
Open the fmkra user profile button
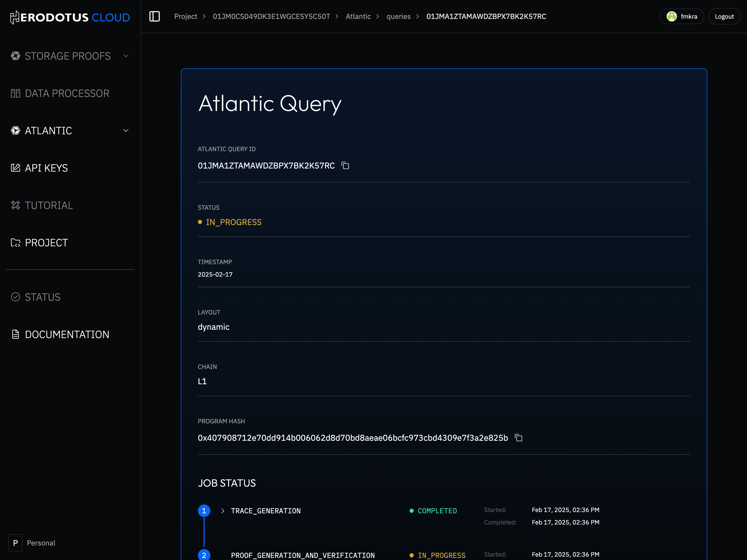pos(681,16)
